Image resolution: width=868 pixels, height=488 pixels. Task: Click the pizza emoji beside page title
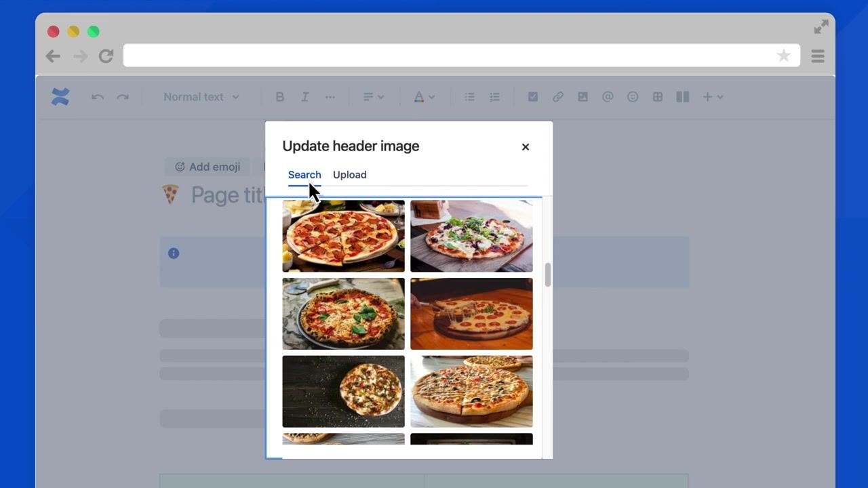(x=171, y=195)
